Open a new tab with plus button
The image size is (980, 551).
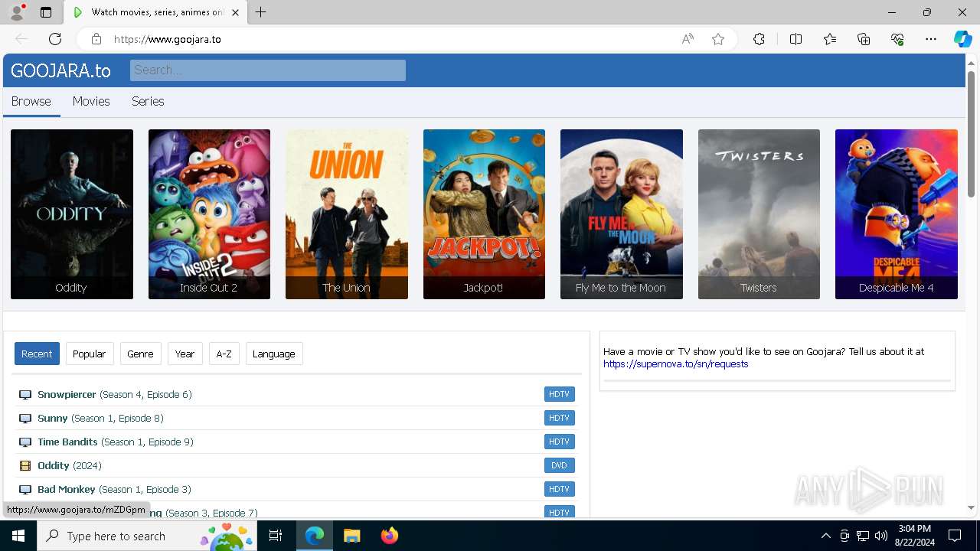pos(260,12)
